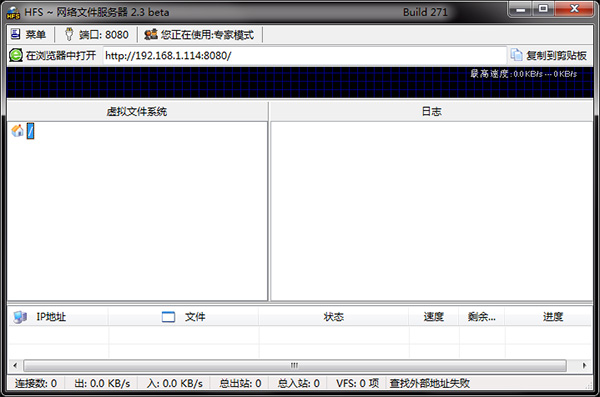Click the 日志 panel header
600x397 pixels.
(431, 111)
